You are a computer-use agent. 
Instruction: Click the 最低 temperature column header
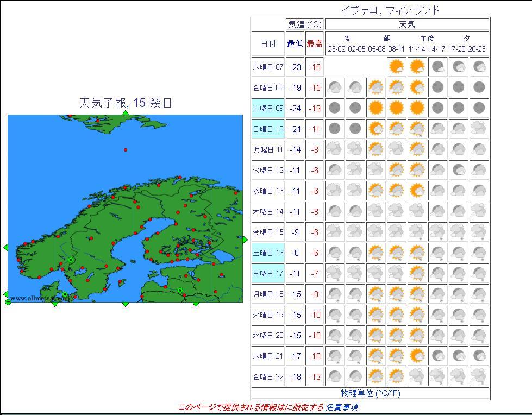point(295,44)
